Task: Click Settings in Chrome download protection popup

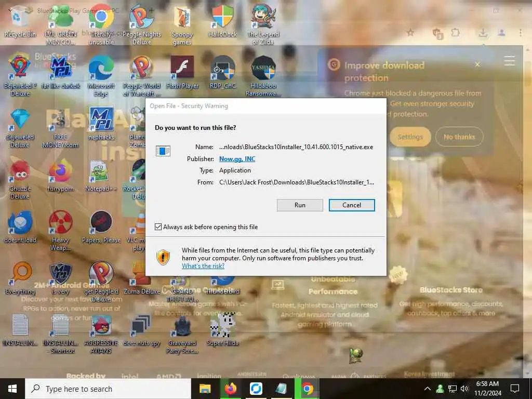Action: coord(410,137)
